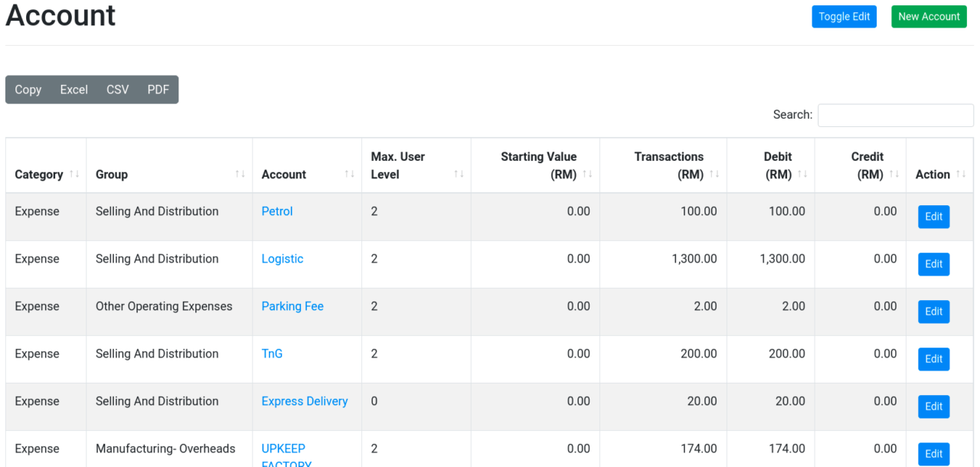Export the account table to Excel
Image resolution: width=980 pixels, height=467 pixels.
[73, 90]
